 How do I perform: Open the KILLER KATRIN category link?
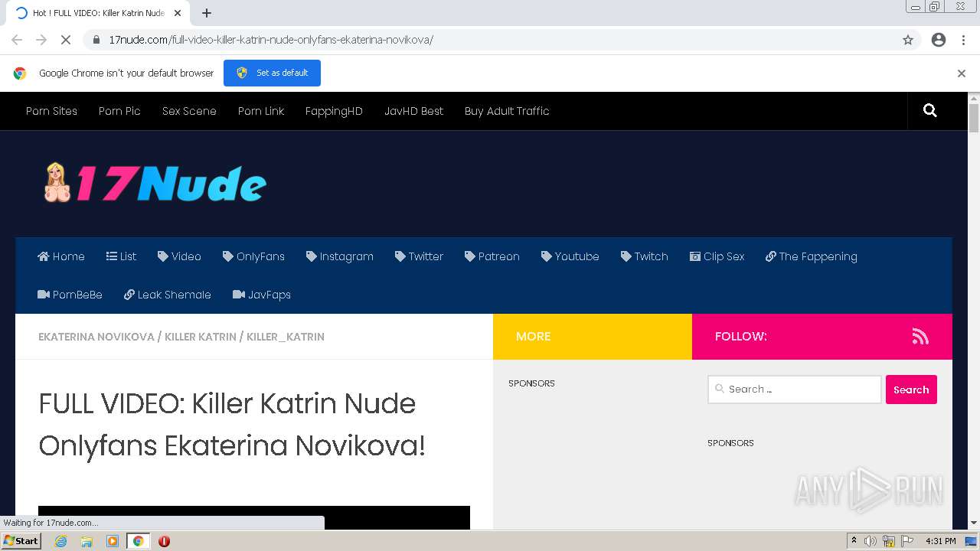201,337
